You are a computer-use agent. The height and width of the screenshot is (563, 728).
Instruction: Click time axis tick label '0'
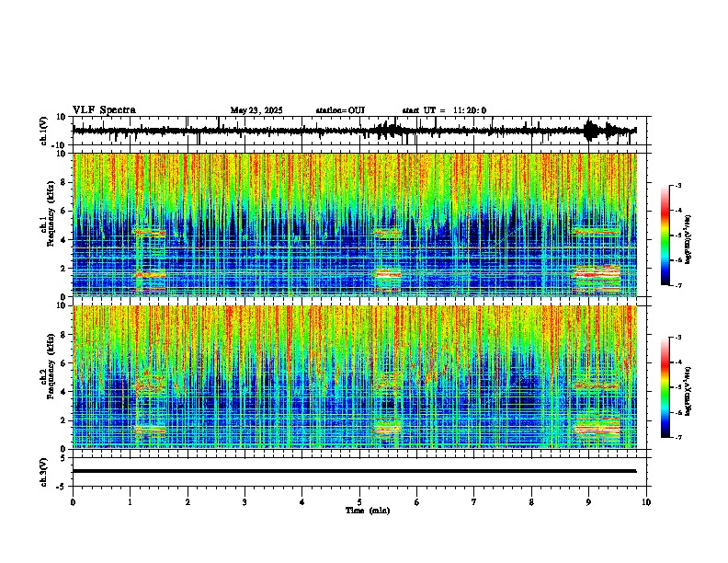click(73, 502)
